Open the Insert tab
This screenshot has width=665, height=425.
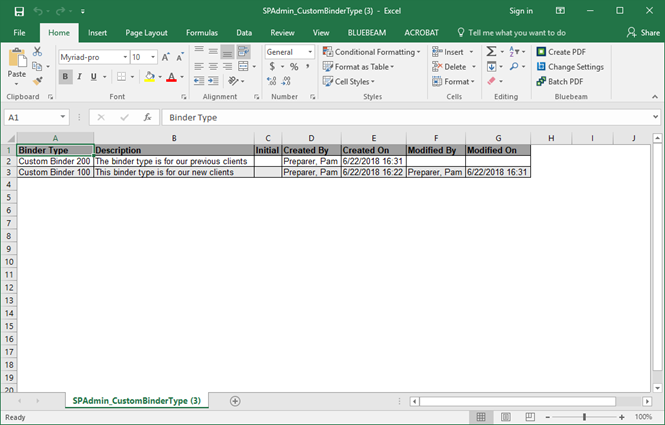coord(97,33)
